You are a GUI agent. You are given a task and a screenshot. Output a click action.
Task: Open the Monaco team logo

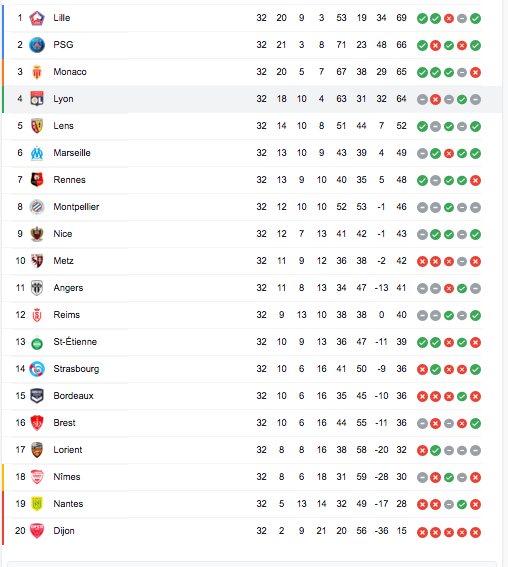(x=37, y=72)
